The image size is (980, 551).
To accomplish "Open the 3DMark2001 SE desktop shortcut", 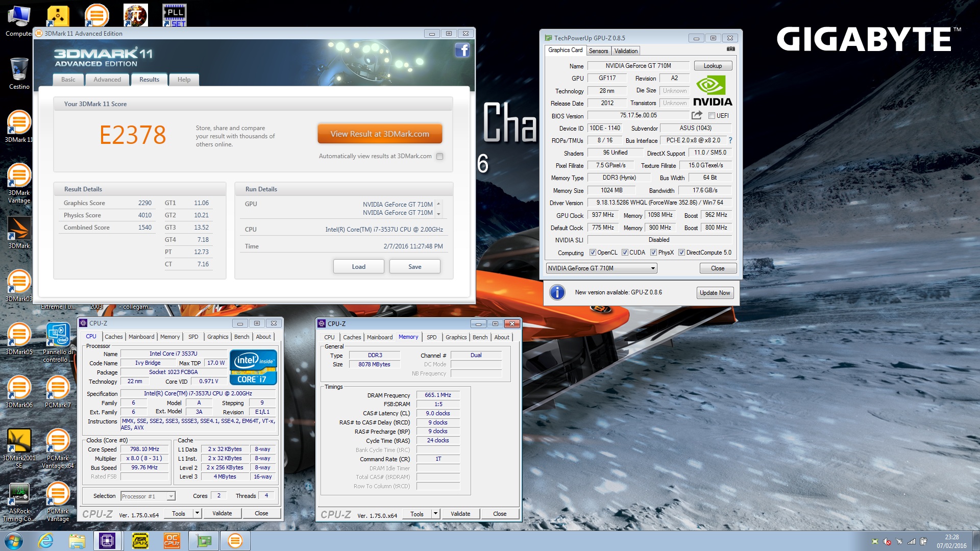I will coord(19,448).
